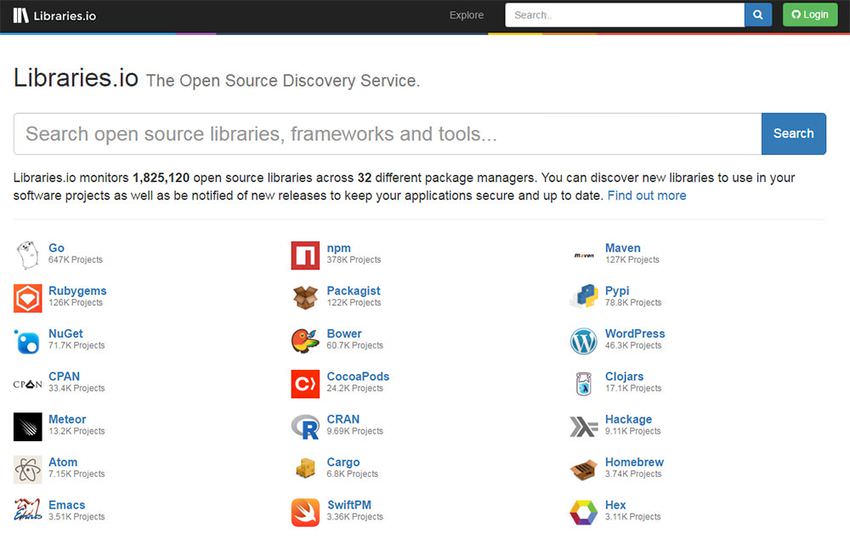
Task: Select the Rubygems red gem icon
Action: pyautogui.click(x=28, y=298)
